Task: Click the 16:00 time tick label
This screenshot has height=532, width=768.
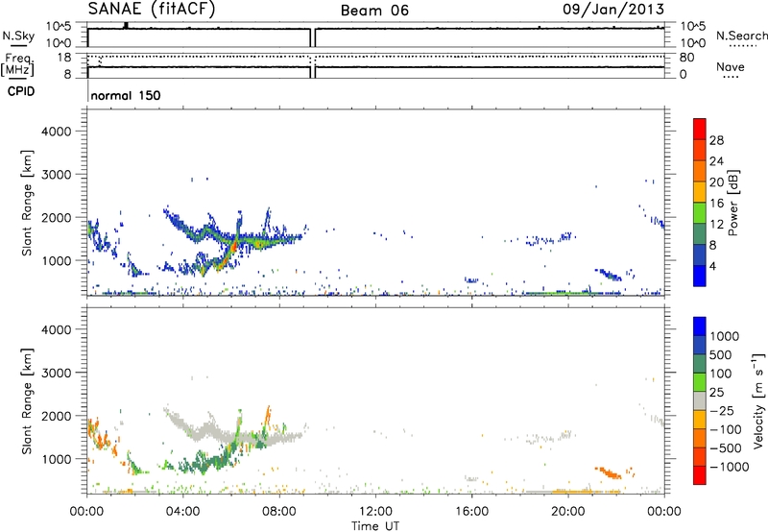Action: click(471, 512)
